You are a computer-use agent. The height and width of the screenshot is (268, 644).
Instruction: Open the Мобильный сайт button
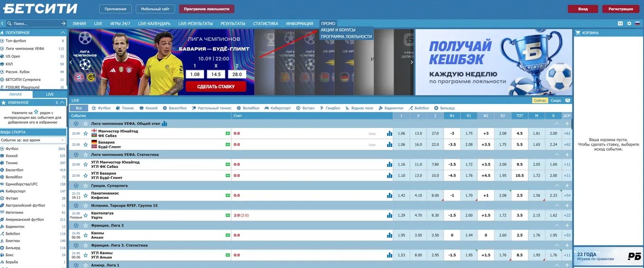click(155, 9)
